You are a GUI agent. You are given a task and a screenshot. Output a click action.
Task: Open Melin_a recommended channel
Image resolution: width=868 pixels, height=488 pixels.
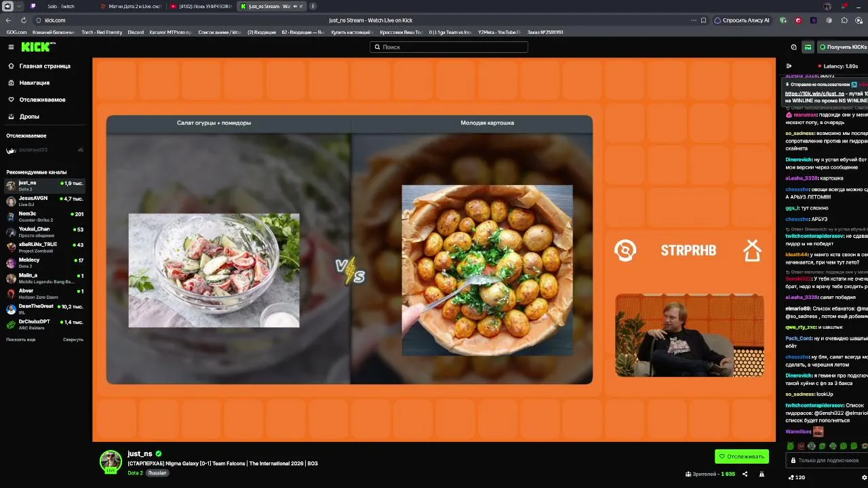[45, 279]
